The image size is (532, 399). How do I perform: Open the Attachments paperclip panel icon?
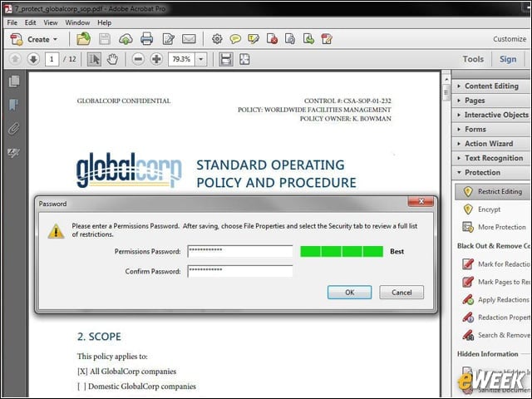click(x=14, y=129)
